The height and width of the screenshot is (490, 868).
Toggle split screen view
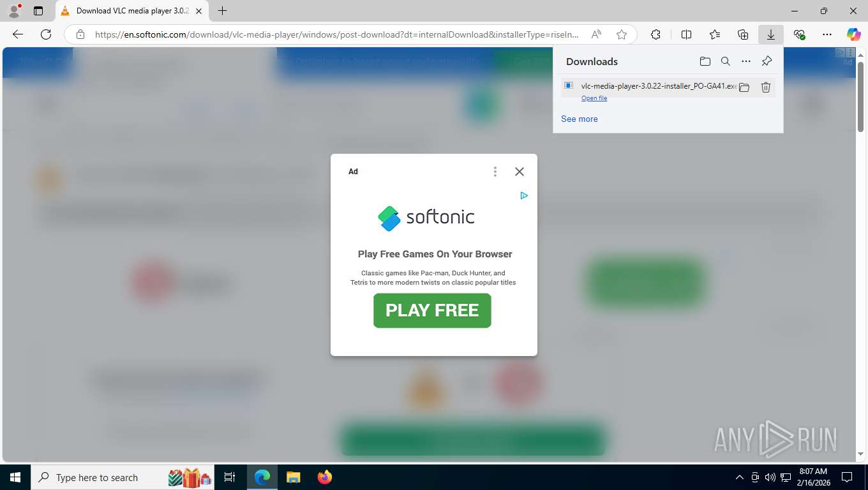coord(686,34)
